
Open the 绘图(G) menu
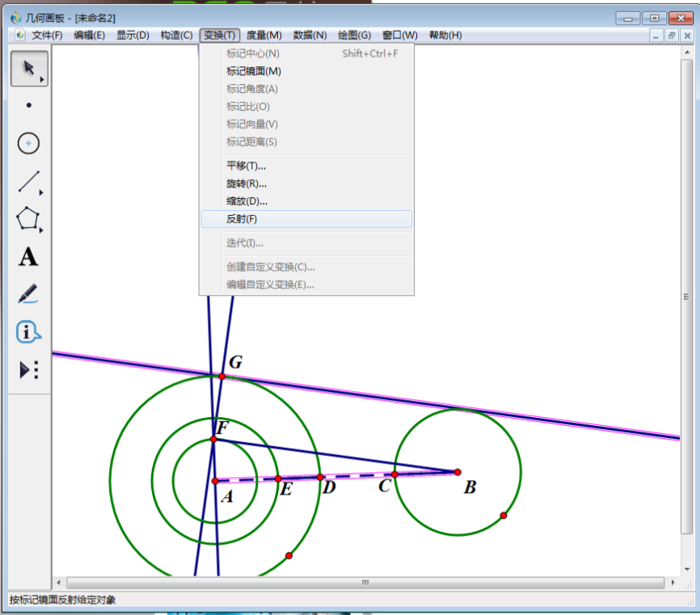354,36
